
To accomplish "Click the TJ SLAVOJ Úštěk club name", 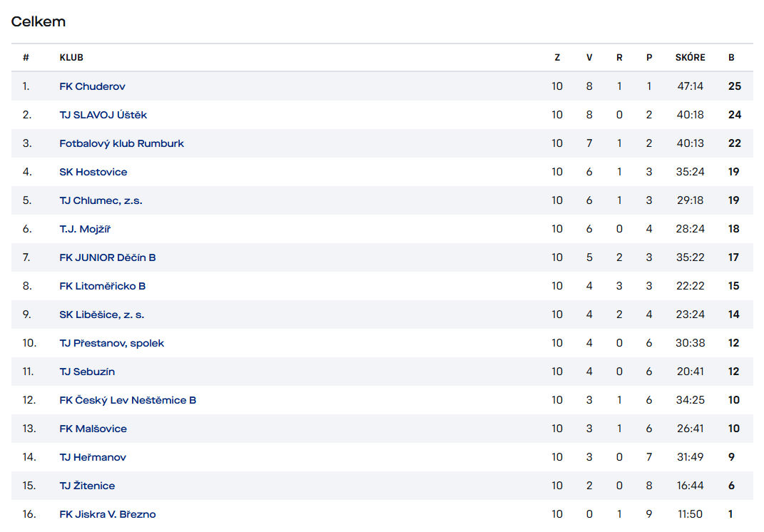I will [x=103, y=115].
